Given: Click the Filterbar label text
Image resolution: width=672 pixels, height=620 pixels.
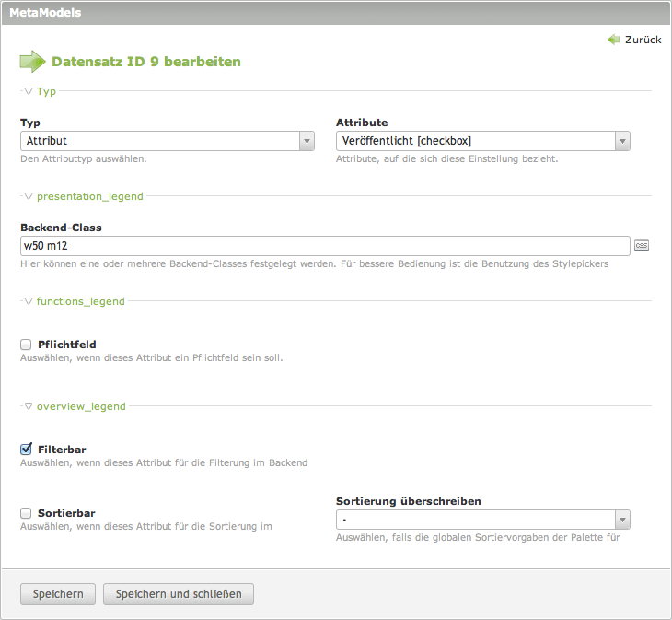Looking at the screenshot, I should tap(62, 449).
